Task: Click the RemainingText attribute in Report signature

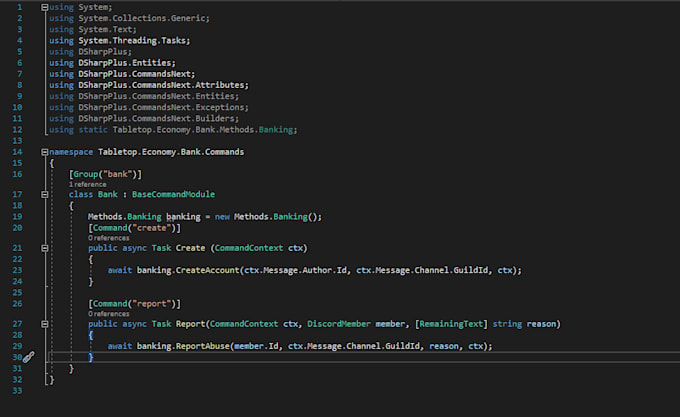Action: (x=454, y=324)
